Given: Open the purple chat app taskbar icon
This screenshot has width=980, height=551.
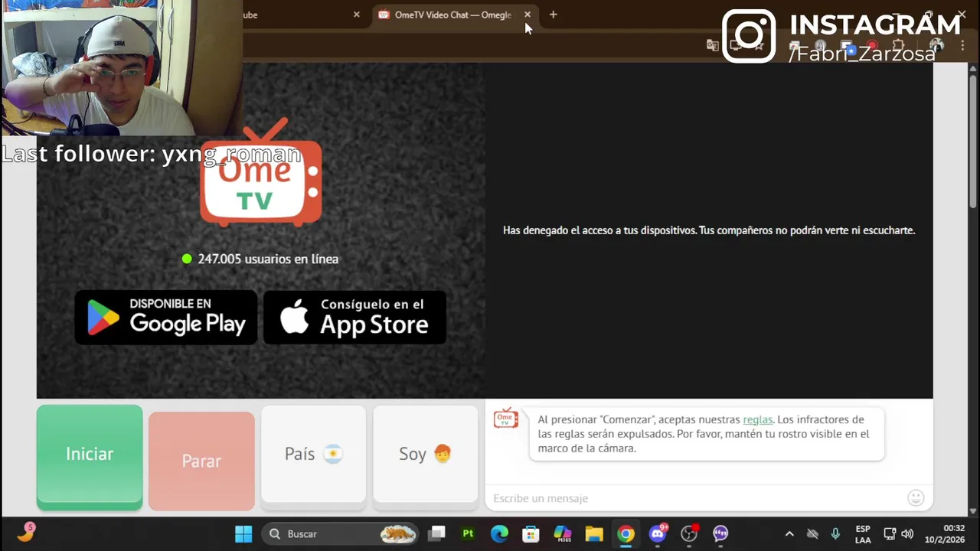Looking at the screenshot, I should (x=720, y=533).
